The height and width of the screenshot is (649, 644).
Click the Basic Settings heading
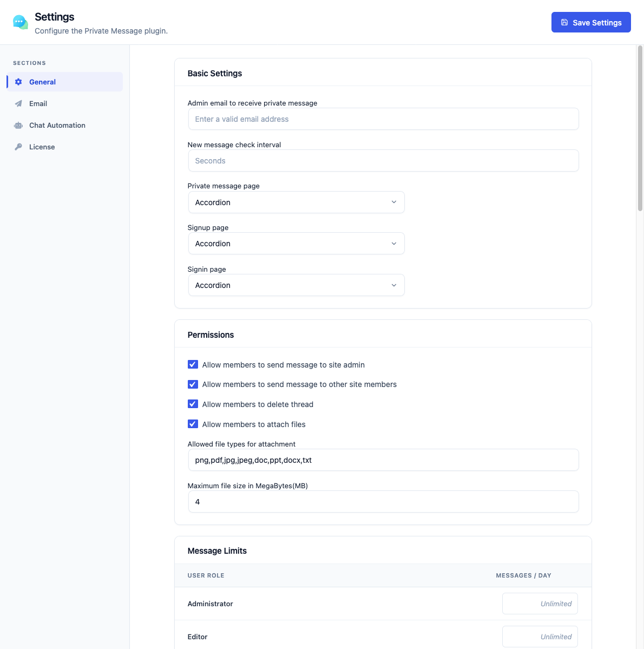215,73
